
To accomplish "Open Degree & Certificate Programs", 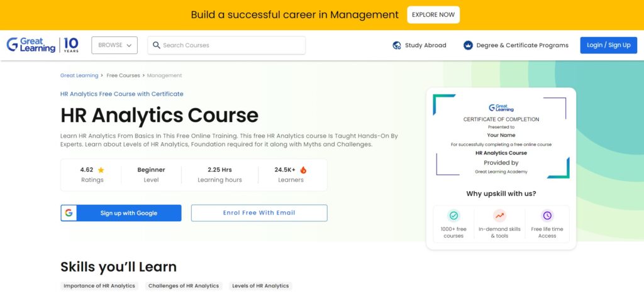I will pyautogui.click(x=516, y=45).
